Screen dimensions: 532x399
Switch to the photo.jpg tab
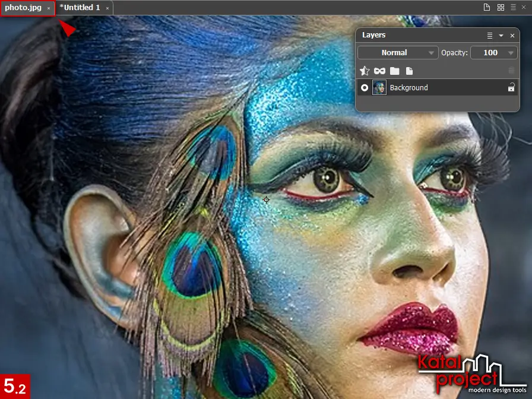pos(24,8)
